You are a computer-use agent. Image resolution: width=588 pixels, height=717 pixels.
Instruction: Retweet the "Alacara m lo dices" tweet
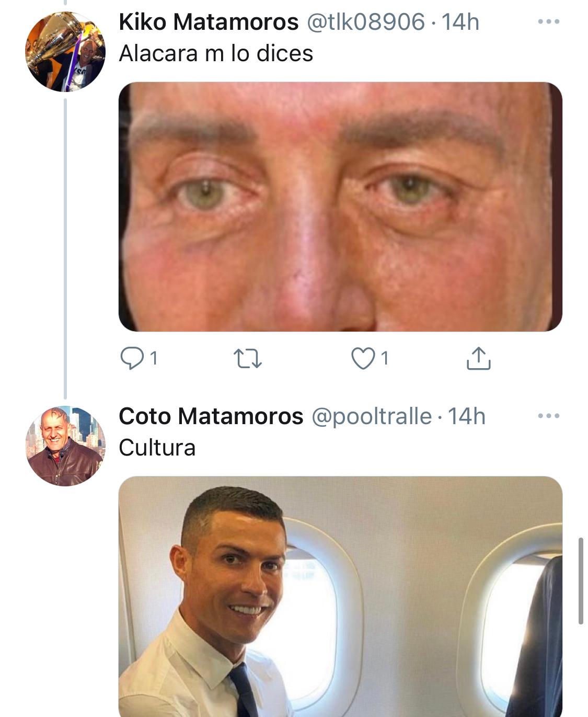pos(247,359)
